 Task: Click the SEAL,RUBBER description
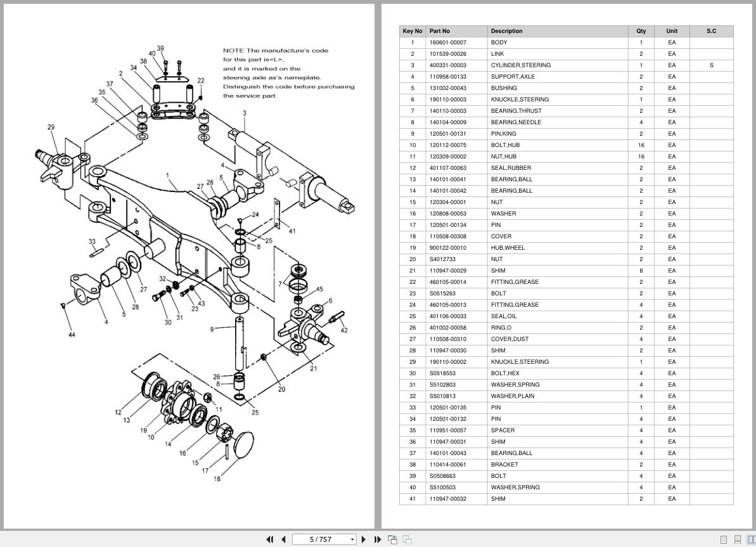coord(511,168)
